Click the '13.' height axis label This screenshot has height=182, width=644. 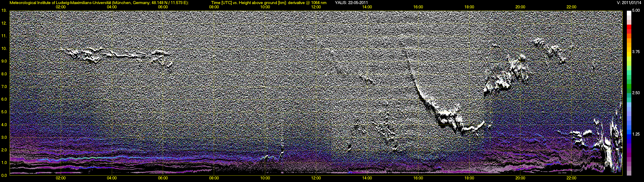pyautogui.click(x=4, y=10)
